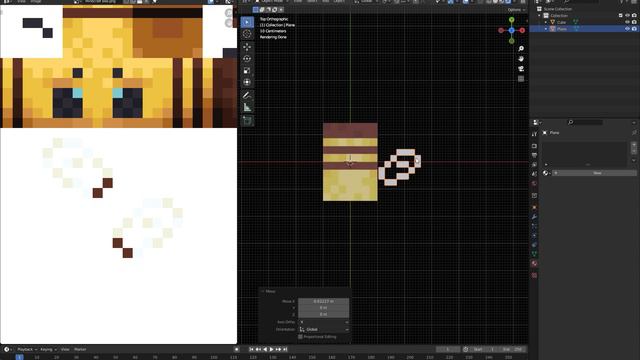The width and height of the screenshot is (640, 360).
Task: Toggle camera view in viewport
Action: [x=521, y=69]
